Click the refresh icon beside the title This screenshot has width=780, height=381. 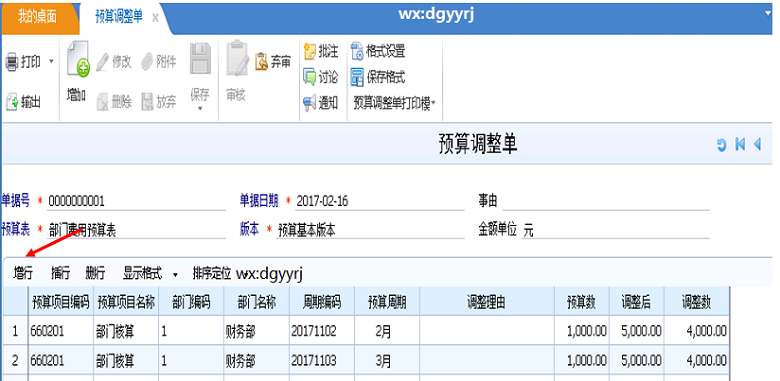(721, 145)
